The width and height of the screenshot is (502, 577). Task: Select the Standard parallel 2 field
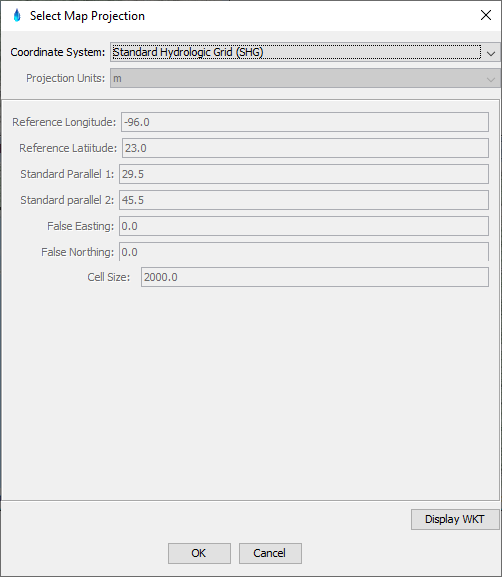[x=304, y=200]
